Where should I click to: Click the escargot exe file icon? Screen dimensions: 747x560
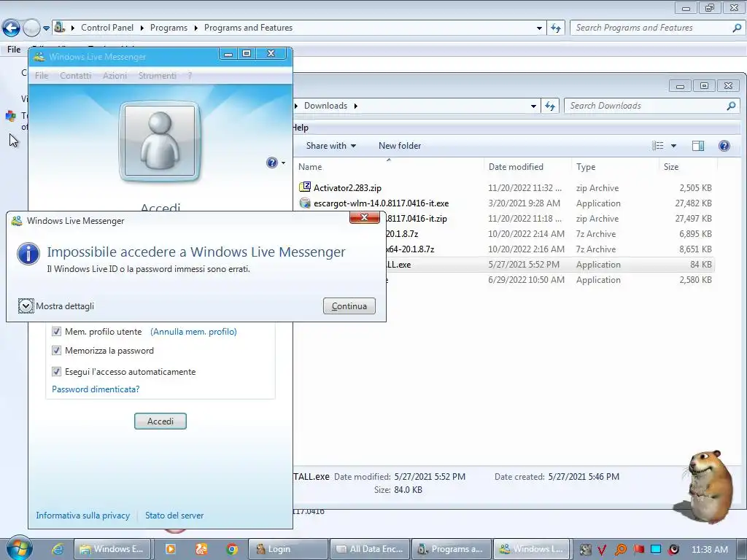tap(304, 203)
